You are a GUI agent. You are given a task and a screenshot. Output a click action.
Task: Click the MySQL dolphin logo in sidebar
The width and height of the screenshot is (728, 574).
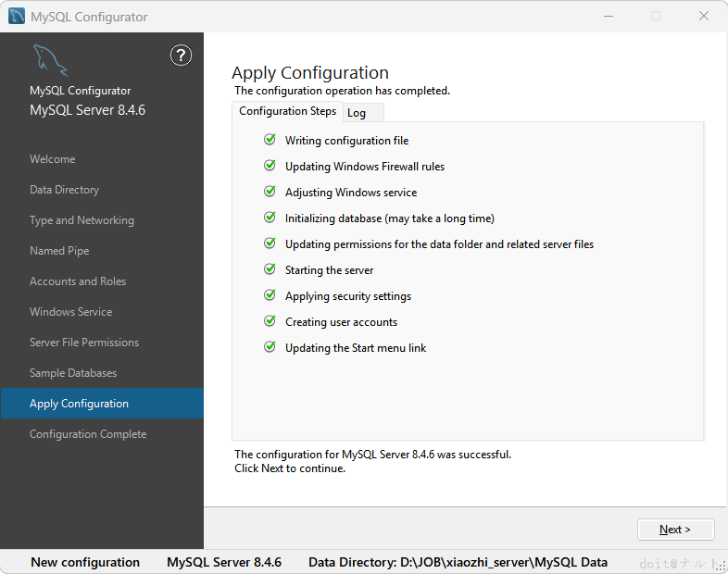(x=50, y=60)
